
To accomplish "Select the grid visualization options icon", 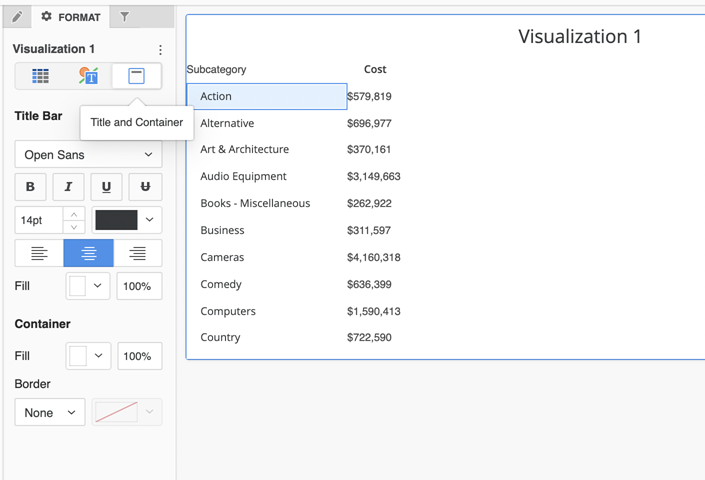I will click(40, 76).
